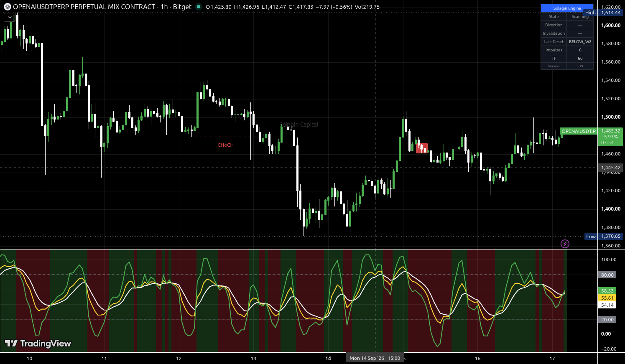Click the green market status dot
The image size is (625, 364).
coord(198,7)
